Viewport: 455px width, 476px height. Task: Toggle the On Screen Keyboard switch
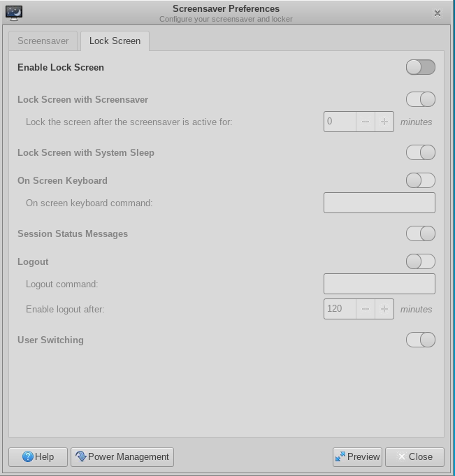click(420, 180)
